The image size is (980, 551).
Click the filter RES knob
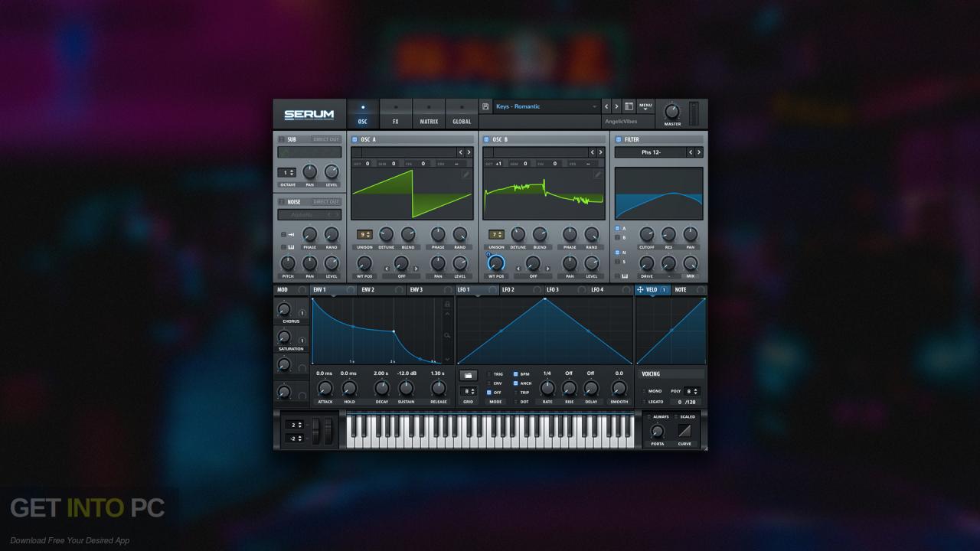(668, 234)
